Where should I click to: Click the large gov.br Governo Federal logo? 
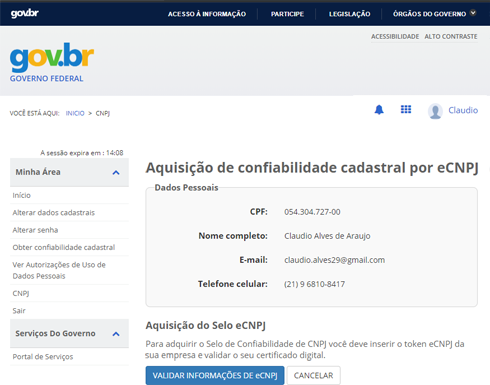coord(52,62)
